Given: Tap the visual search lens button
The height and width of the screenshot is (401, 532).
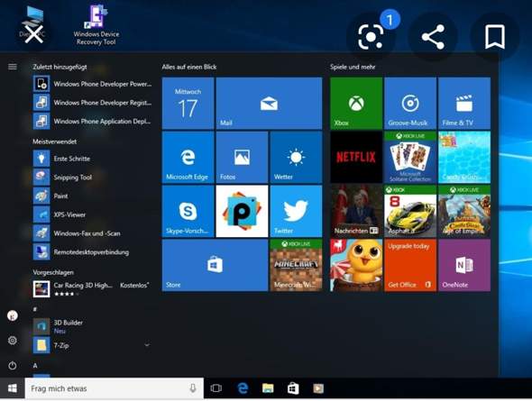Looking at the screenshot, I should point(371,36).
